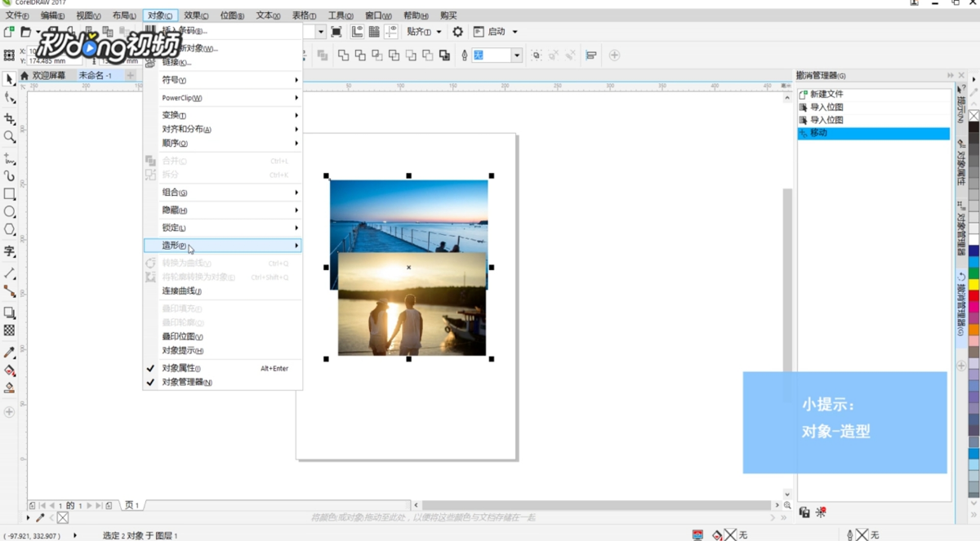Open the 对象属性 docker side tab
The image size is (980, 541).
pyautogui.click(x=961, y=163)
